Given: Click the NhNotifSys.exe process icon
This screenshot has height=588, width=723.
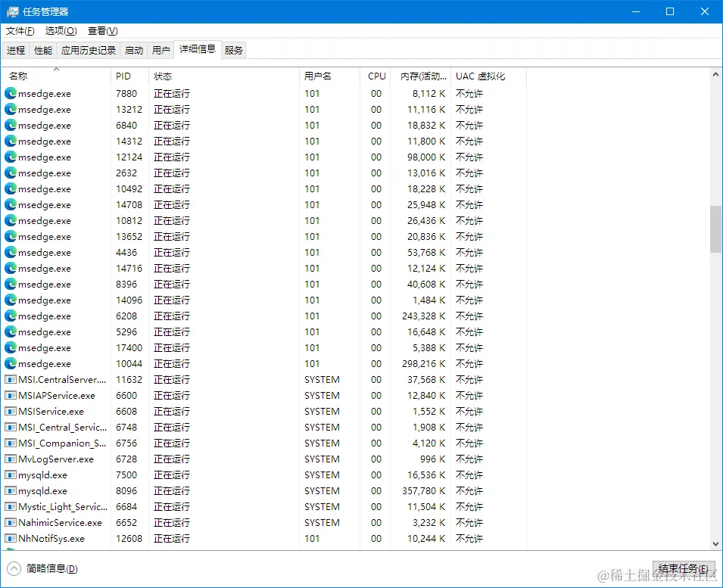Looking at the screenshot, I should (11, 539).
